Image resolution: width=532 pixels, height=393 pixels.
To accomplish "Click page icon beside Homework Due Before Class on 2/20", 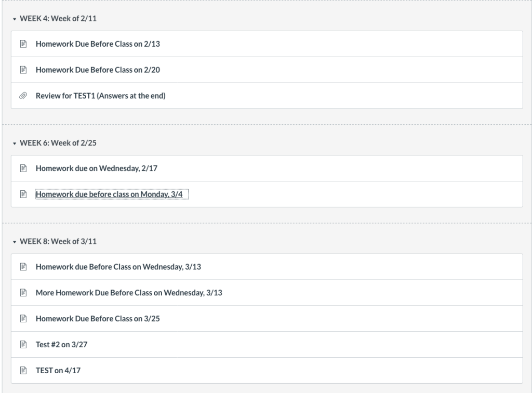I will pyautogui.click(x=23, y=70).
